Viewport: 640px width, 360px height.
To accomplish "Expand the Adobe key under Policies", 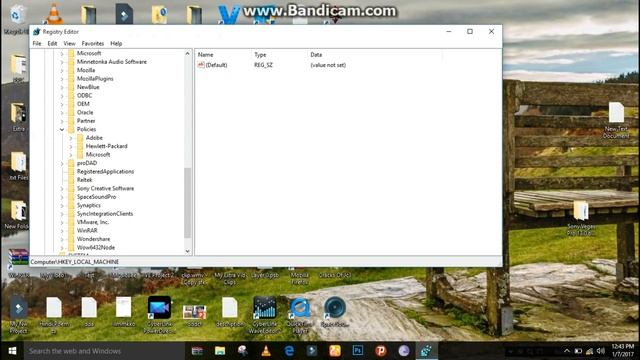I will click(x=71, y=138).
